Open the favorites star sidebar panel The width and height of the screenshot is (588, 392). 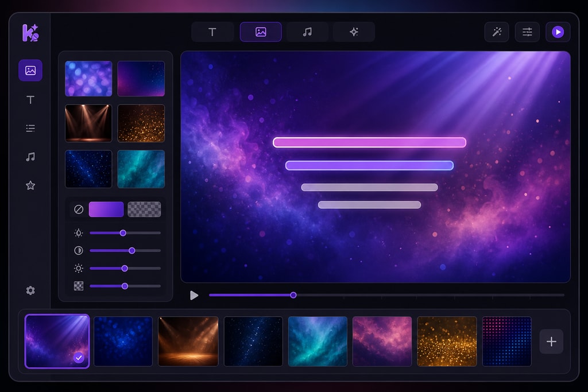pos(30,185)
